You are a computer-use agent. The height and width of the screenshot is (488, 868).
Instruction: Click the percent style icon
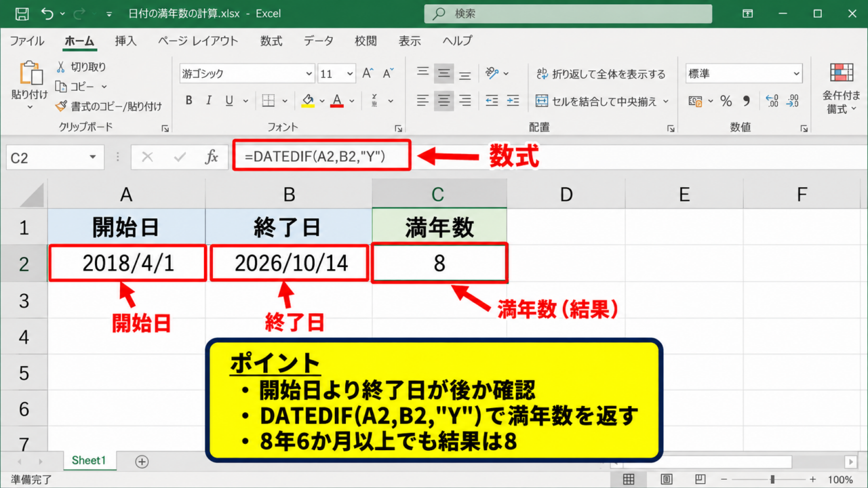click(x=726, y=101)
